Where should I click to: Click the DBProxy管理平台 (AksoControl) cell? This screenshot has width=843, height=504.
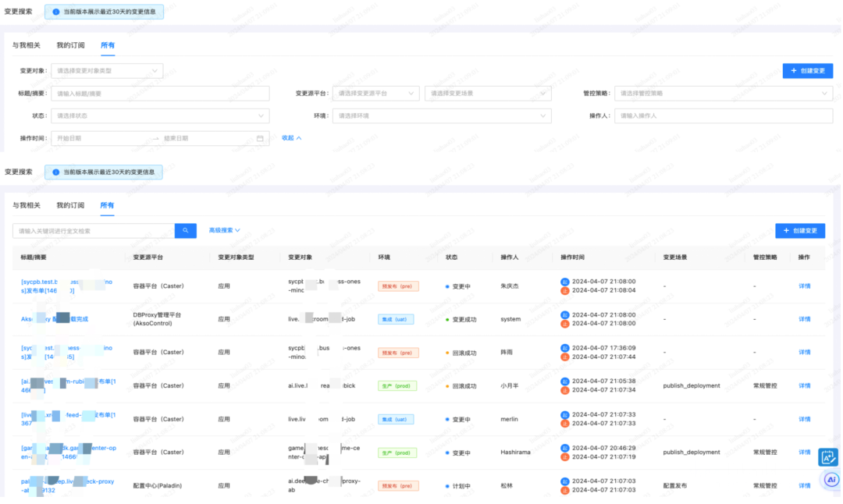click(157, 319)
